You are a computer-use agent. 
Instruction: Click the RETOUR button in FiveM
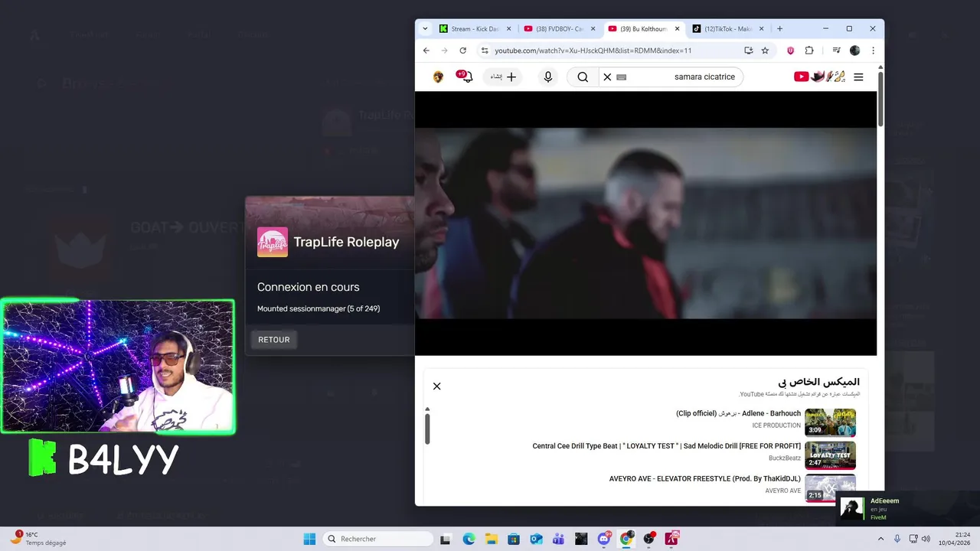274,340
